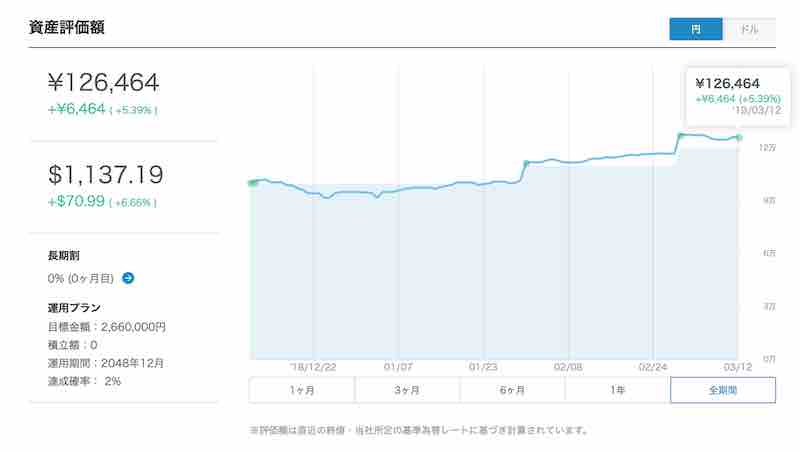Image resolution: width=800 pixels, height=451 pixels.
Task: Click the 02/08 date label on axis
Action: tap(567, 367)
